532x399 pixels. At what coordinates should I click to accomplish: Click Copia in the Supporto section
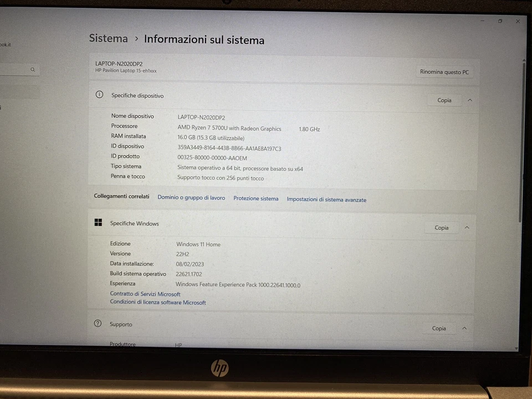click(438, 328)
